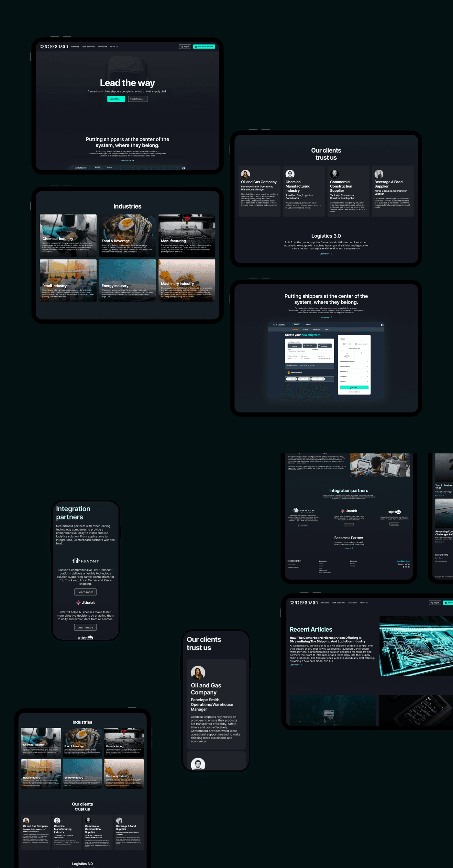Click Centerboard logo in Recent Articles tablet
This screenshot has height=868, width=453.
pyautogui.click(x=304, y=602)
